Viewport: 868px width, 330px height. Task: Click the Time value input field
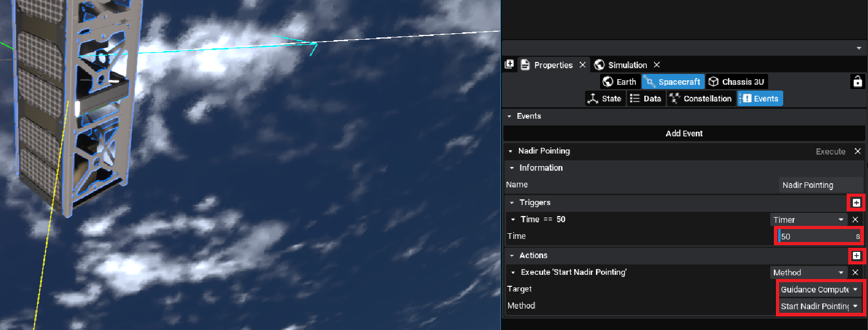tap(817, 236)
